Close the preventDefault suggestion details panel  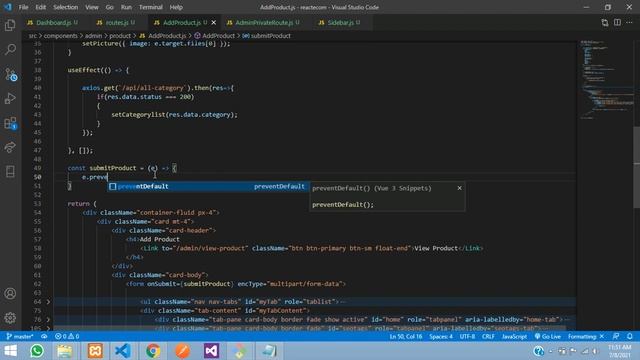[x=460, y=188]
